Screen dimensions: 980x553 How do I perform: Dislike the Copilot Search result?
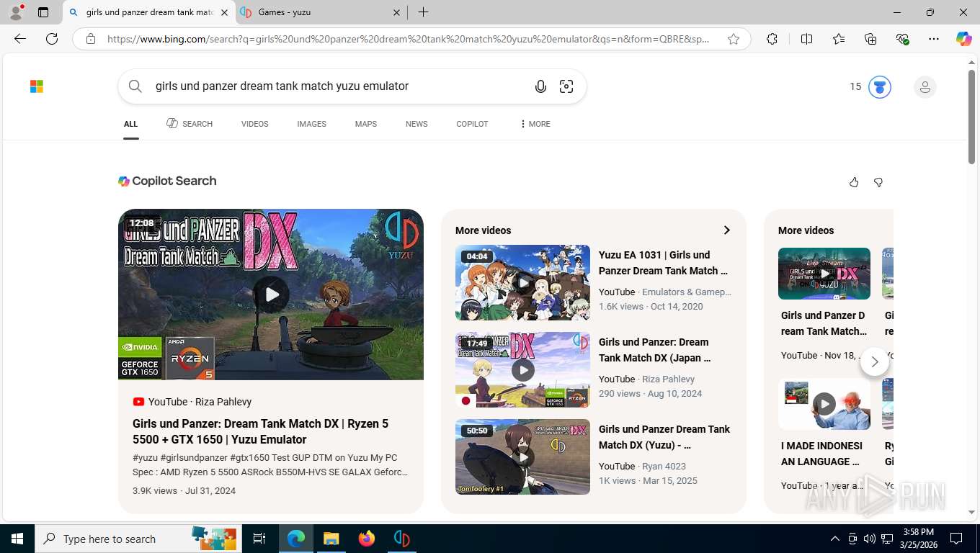click(x=878, y=182)
